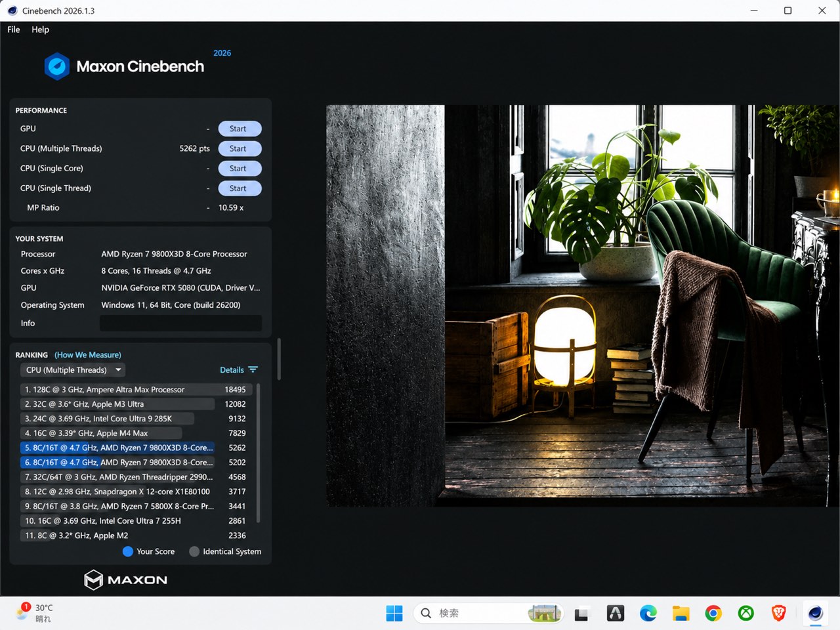Image resolution: width=840 pixels, height=630 pixels.
Task: Start the GPU benchmark
Action: coord(240,129)
